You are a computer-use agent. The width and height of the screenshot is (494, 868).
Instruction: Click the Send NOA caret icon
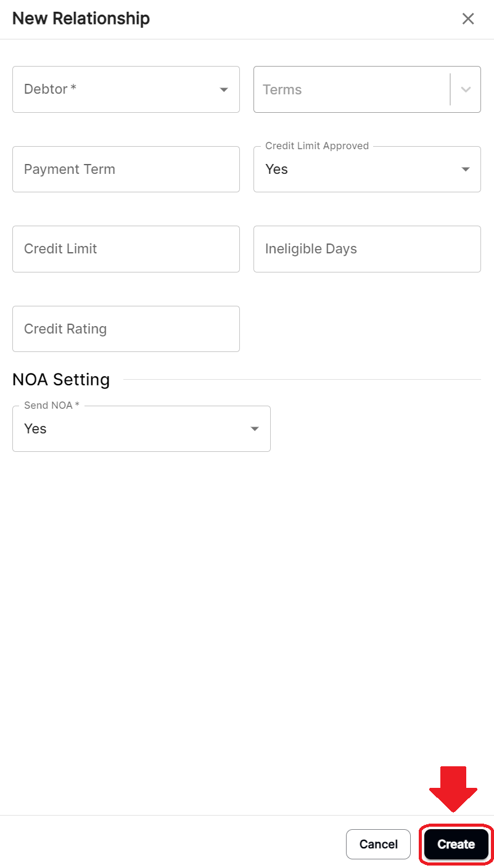tap(254, 428)
